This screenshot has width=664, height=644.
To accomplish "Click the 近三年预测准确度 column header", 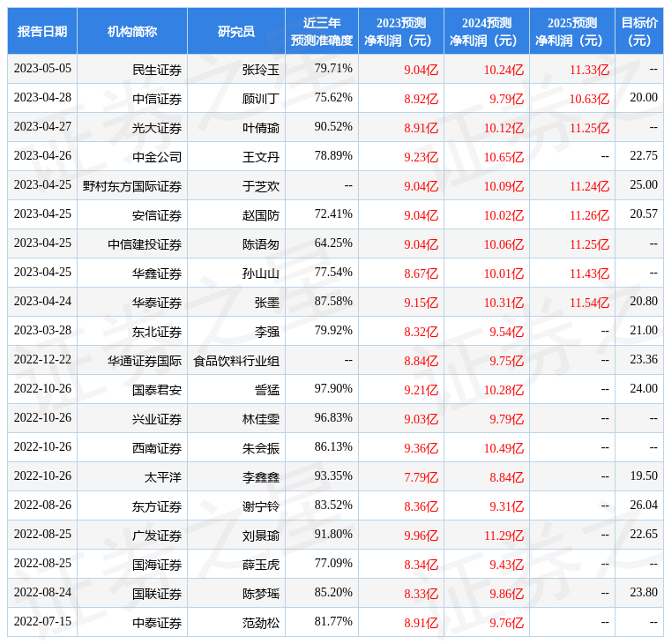I will [322, 31].
